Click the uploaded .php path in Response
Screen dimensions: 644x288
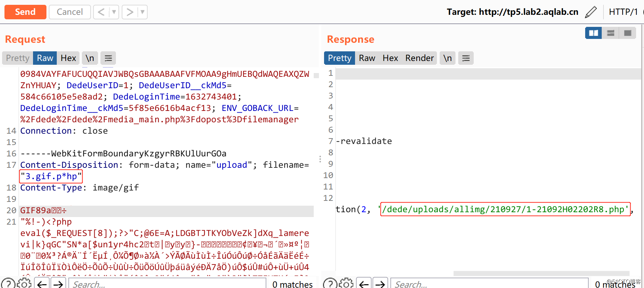[x=505, y=209]
